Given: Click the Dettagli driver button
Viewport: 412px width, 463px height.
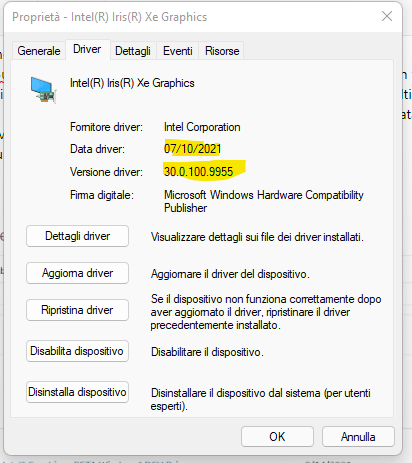Looking at the screenshot, I should coord(77,236).
